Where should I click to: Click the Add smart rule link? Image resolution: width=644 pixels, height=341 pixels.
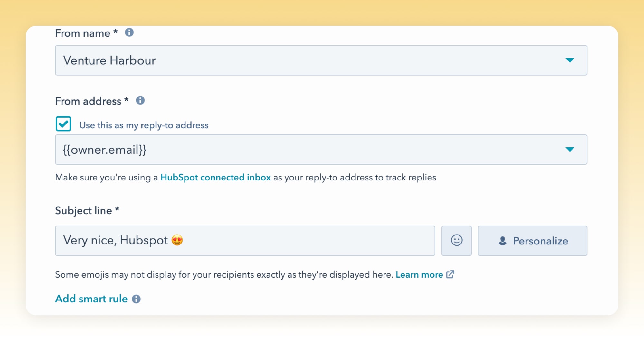coord(91,299)
